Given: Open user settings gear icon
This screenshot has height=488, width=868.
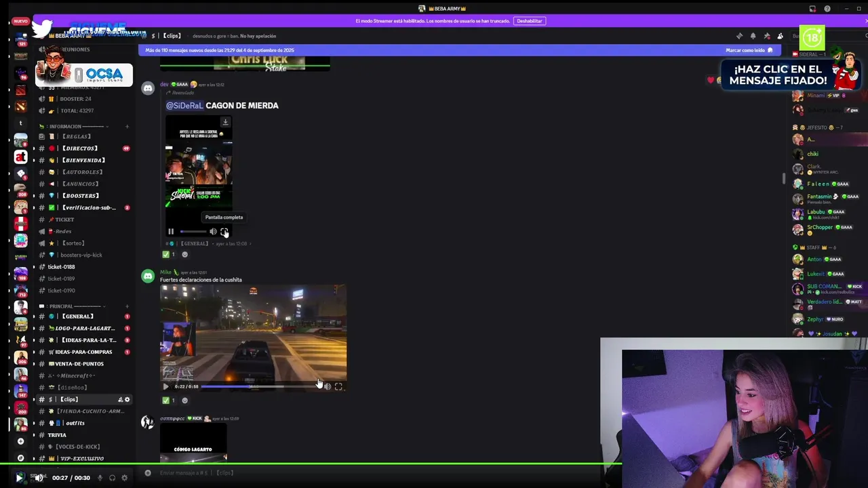Looking at the screenshot, I should (124, 478).
